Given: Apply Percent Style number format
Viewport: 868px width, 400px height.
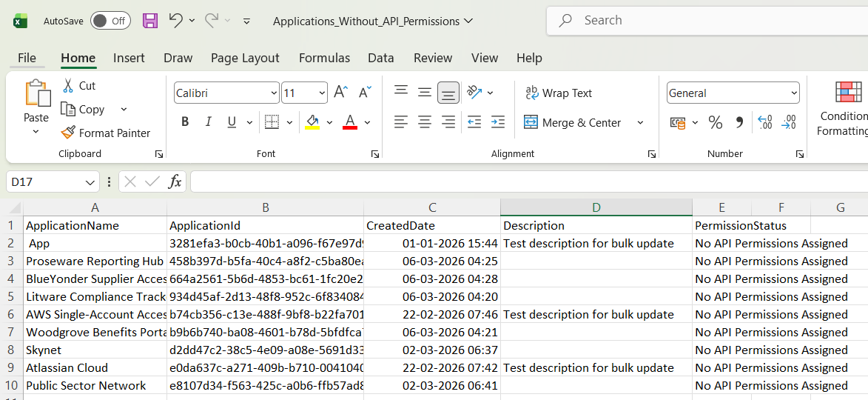Looking at the screenshot, I should point(715,123).
